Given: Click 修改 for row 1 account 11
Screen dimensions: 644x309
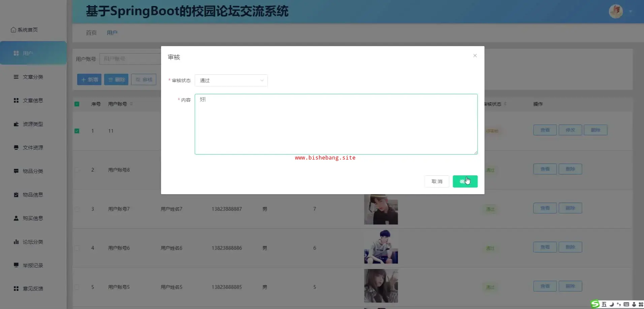Looking at the screenshot, I should tap(570, 130).
